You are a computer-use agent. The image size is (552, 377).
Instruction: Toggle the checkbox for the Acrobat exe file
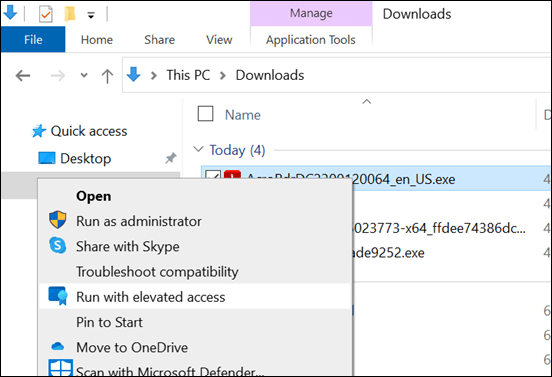tap(213, 175)
